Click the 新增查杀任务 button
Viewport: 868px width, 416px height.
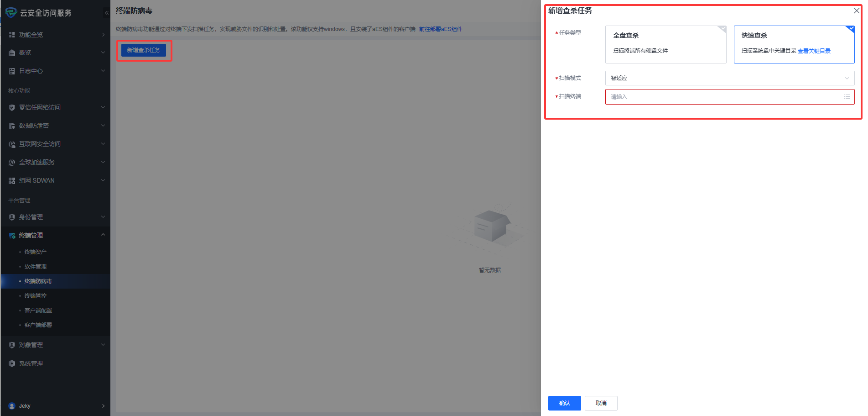144,50
